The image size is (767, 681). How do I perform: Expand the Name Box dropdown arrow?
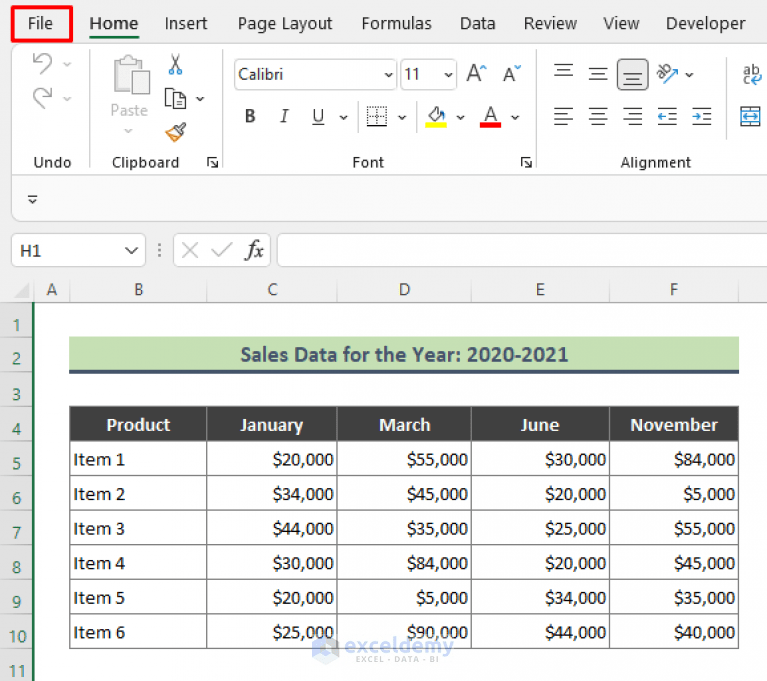pos(131,251)
